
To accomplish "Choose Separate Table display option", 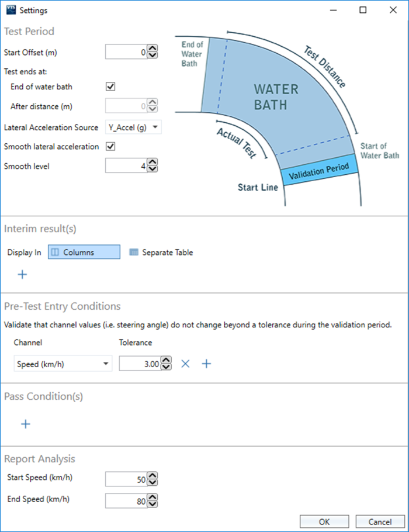I will pyautogui.click(x=161, y=253).
